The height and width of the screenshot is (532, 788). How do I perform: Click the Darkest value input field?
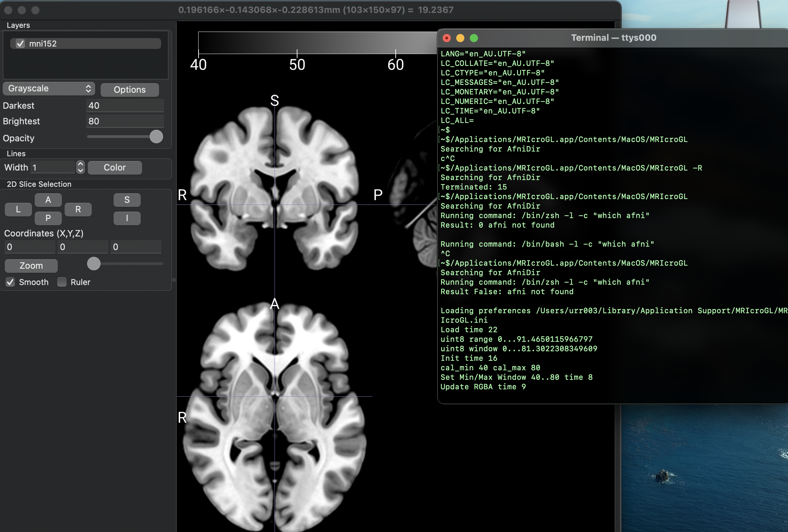coord(125,106)
